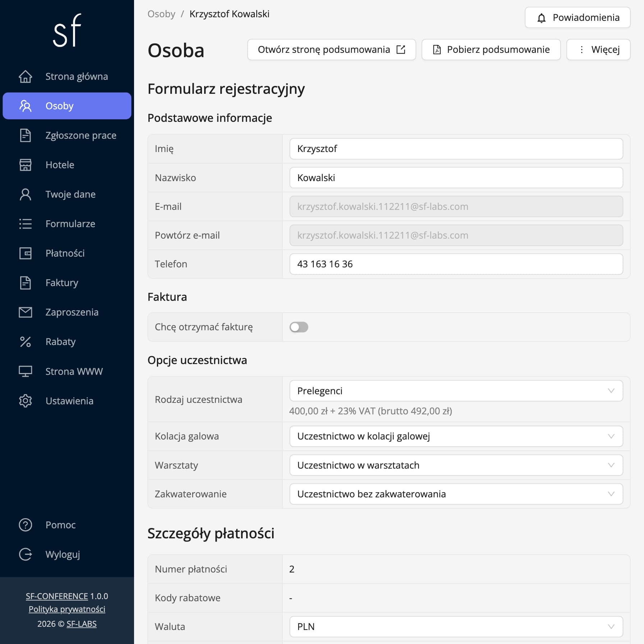Click the gear icon next to Ustawienia
644x644 pixels.
pyautogui.click(x=26, y=401)
